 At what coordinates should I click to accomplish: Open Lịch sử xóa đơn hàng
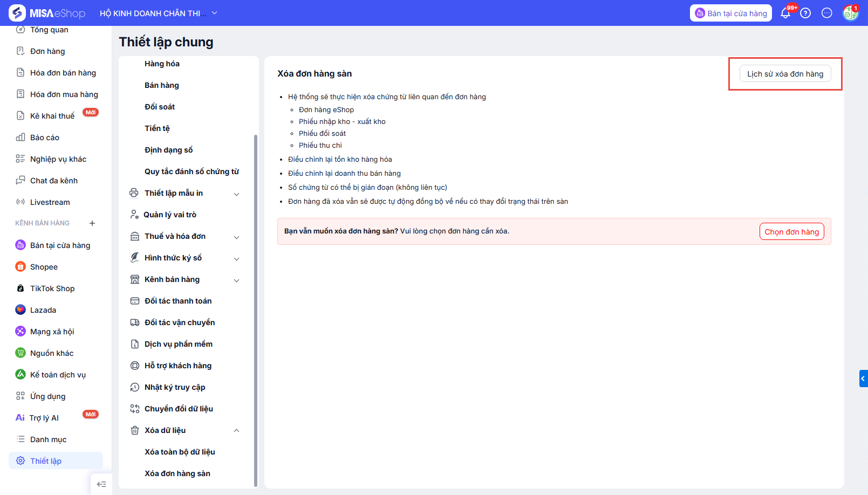pos(785,74)
